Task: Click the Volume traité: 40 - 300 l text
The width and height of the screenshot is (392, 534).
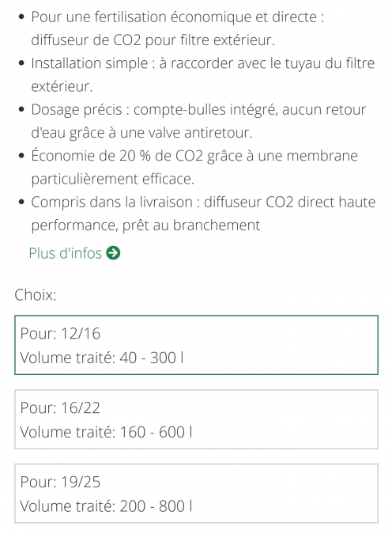Action: pyautogui.click(x=102, y=358)
